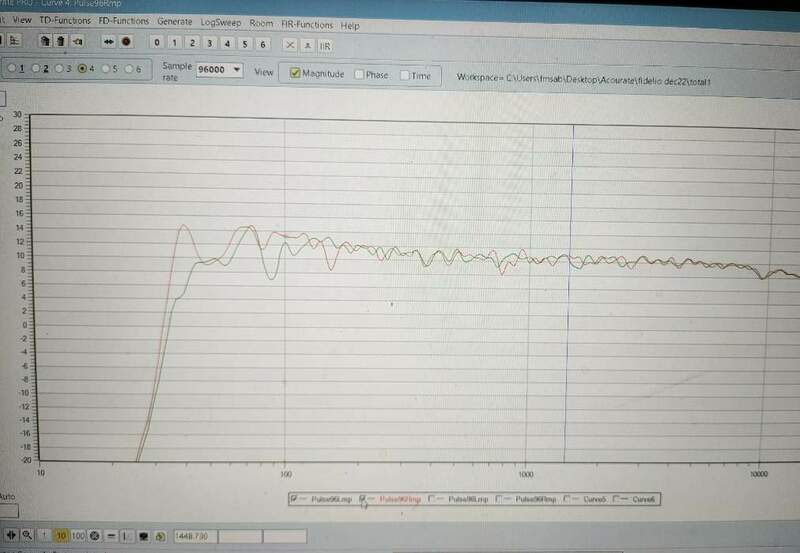Click the four-arrow pan icon at bottom left
This screenshot has width=800, height=553.
click(x=11, y=536)
